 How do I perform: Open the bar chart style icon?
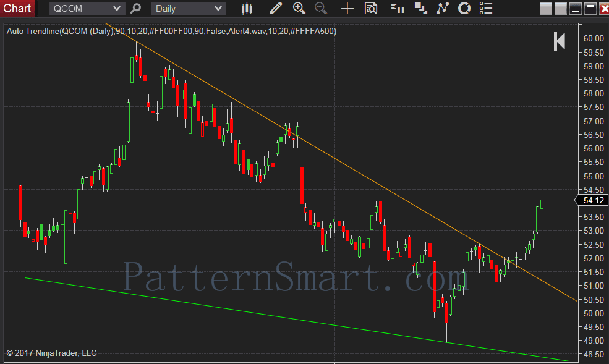247,8
